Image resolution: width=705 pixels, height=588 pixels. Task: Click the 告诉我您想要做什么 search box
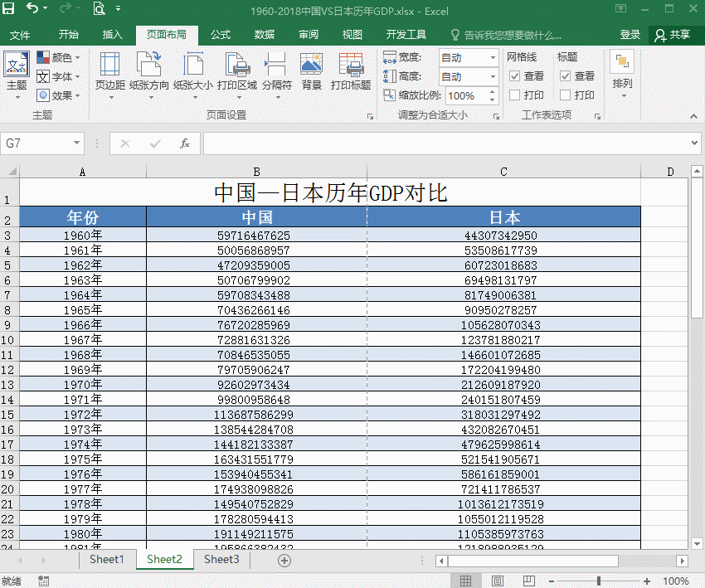pos(506,35)
